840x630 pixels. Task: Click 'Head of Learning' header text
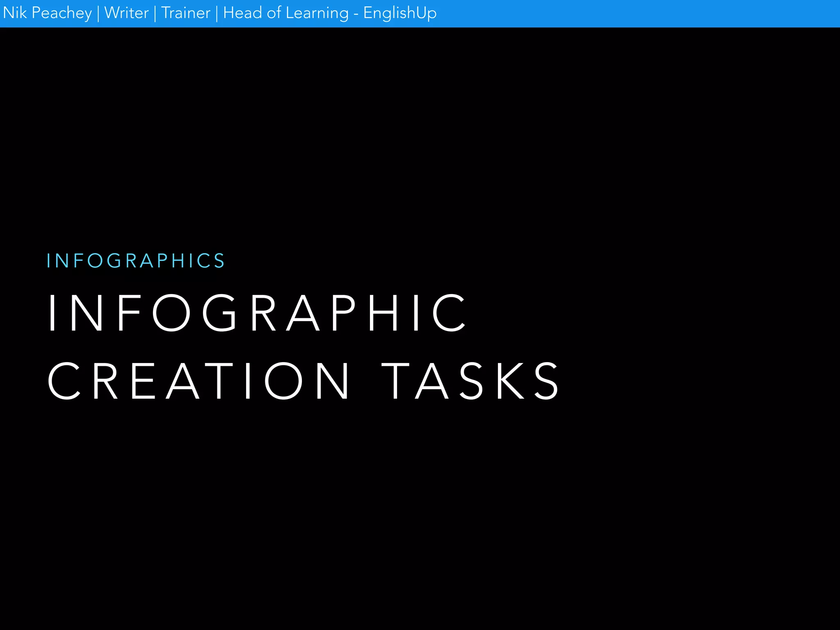coord(285,13)
